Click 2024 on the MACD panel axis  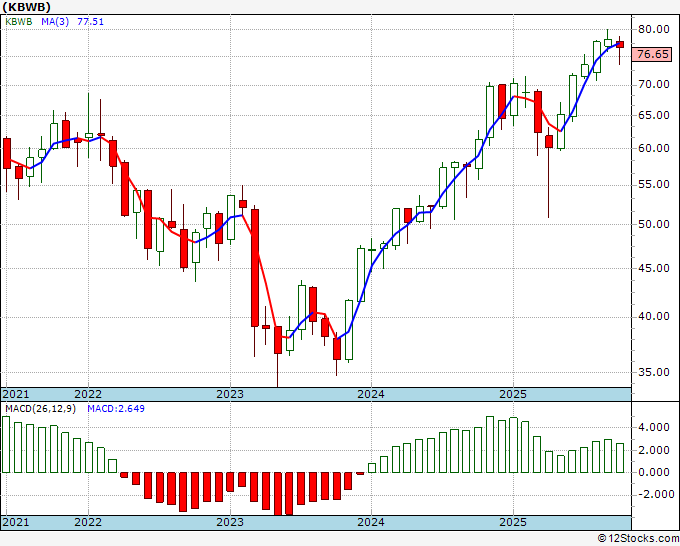click(x=371, y=522)
